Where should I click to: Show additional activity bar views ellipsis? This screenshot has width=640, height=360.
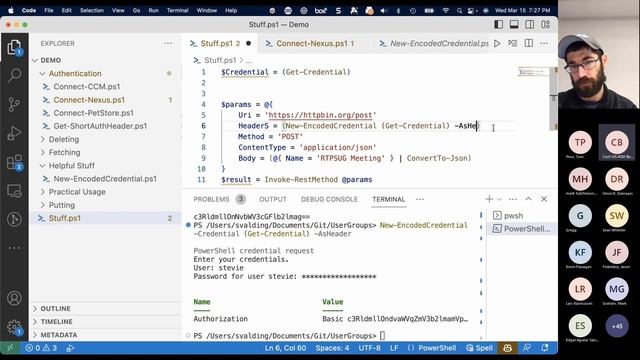tap(14, 248)
